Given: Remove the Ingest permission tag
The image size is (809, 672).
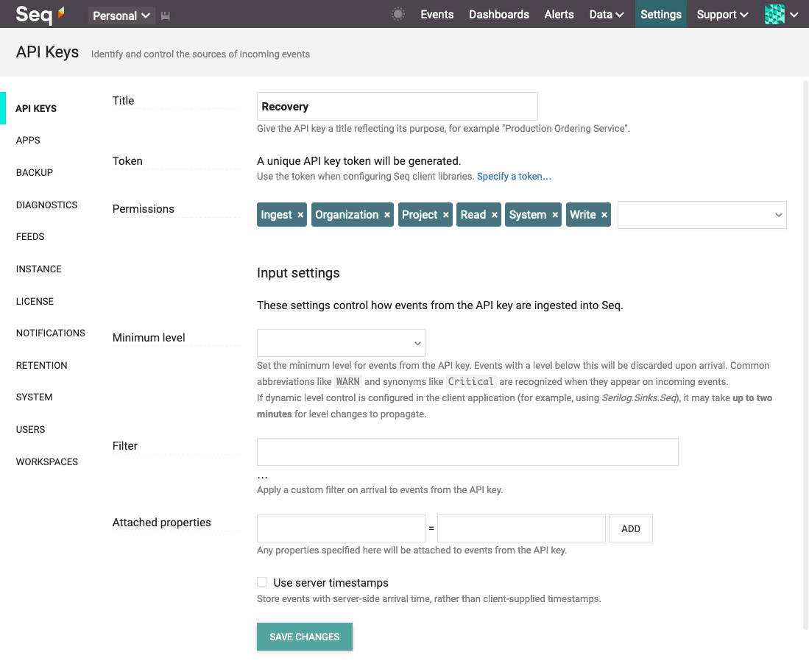Looking at the screenshot, I should click(x=300, y=215).
